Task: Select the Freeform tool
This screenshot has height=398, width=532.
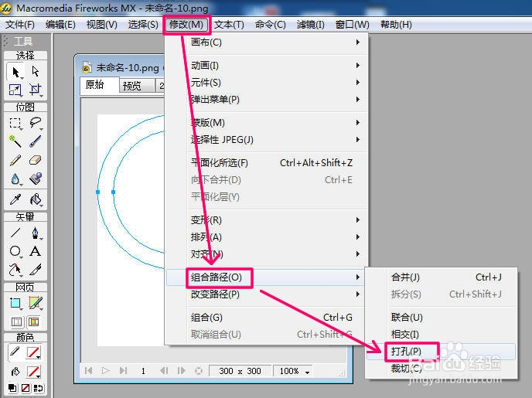Action: (15, 270)
